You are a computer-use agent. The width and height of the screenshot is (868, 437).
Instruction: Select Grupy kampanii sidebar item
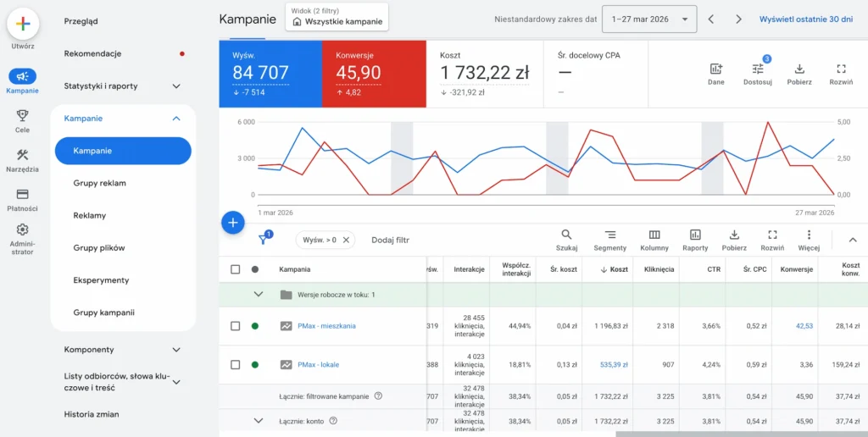tap(103, 313)
